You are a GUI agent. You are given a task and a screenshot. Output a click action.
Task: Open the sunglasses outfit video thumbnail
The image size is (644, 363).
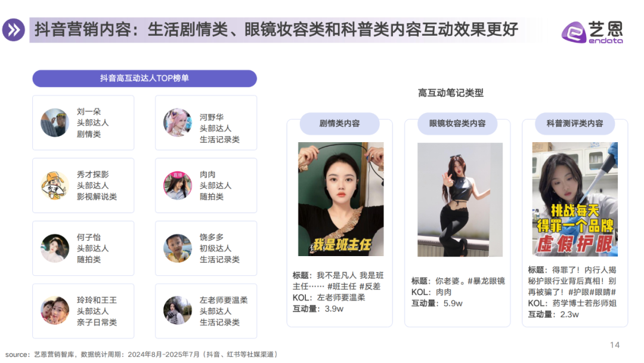pos(460,199)
